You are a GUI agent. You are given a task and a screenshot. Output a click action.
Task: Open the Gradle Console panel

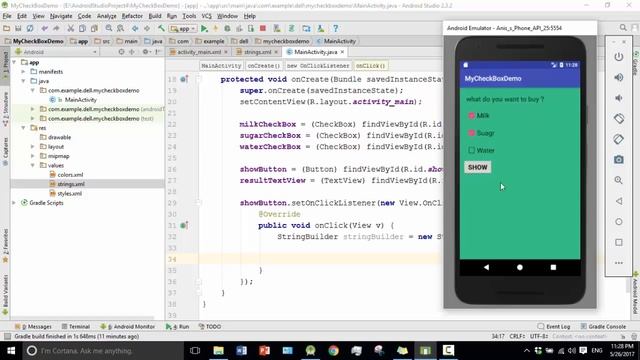click(x=604, y=327)
